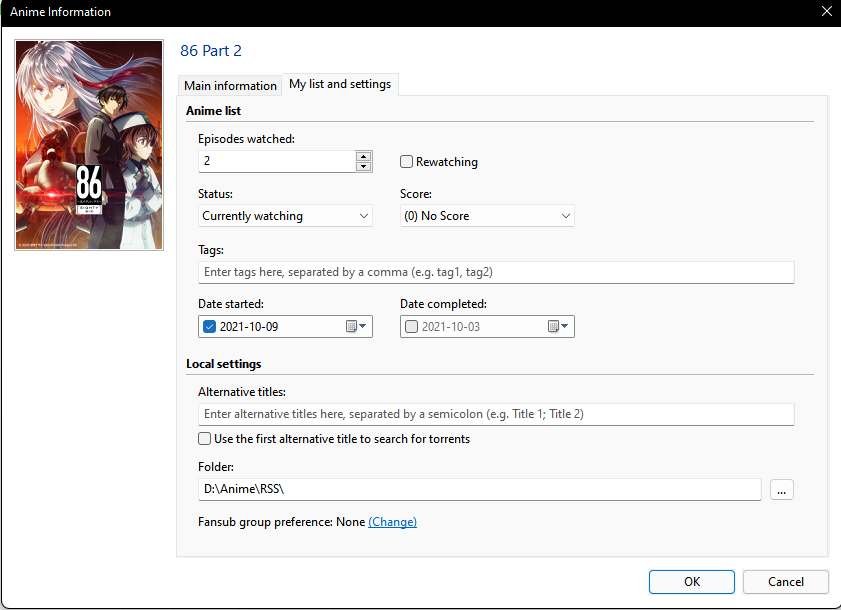
Task: Open the Score dropdown showing No Score
Action: click(487, 216)
